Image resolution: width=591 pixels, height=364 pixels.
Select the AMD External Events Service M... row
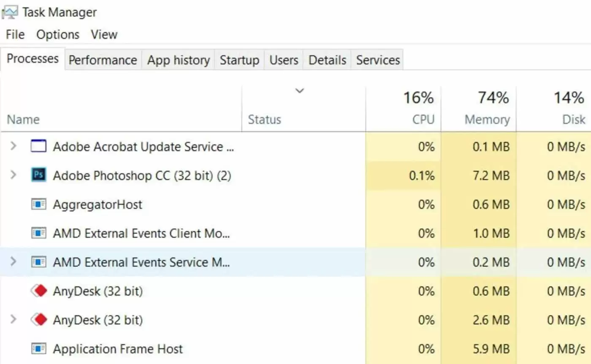(x=295, y=262)
